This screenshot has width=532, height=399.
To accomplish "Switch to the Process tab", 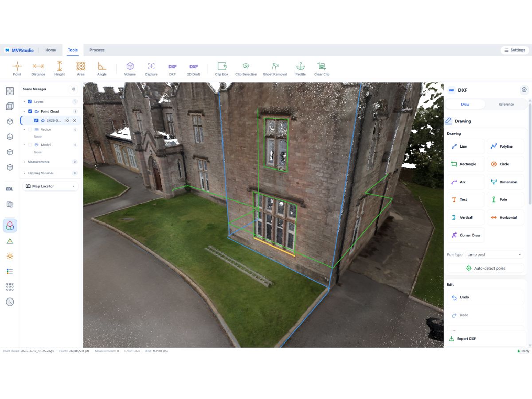I will (x=97, y=50).
